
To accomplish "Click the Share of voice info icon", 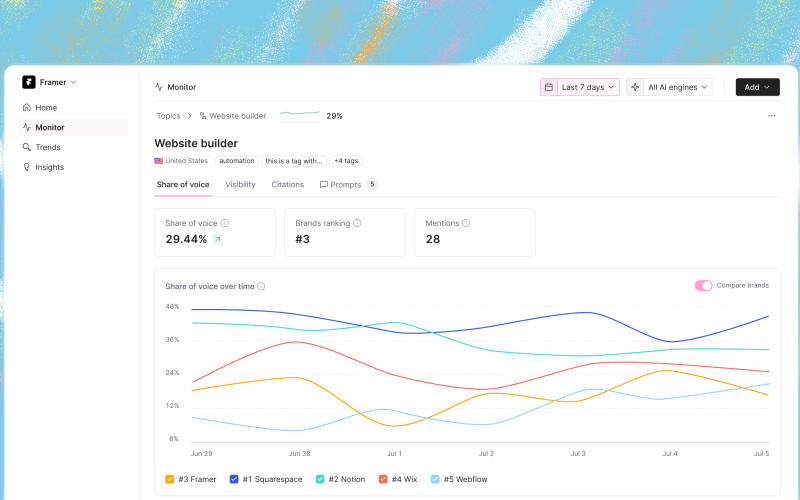I will tap(224, 223).
